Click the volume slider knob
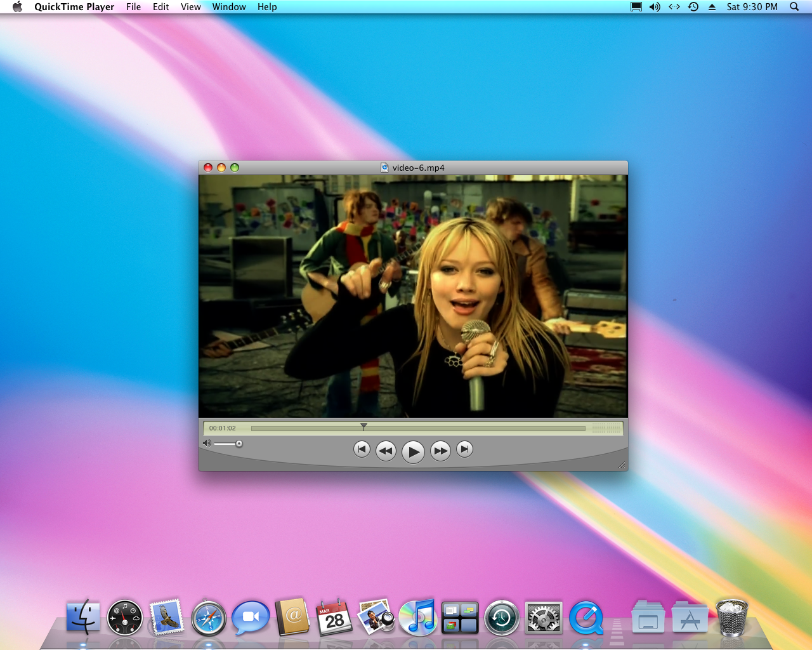 point(239,444)
